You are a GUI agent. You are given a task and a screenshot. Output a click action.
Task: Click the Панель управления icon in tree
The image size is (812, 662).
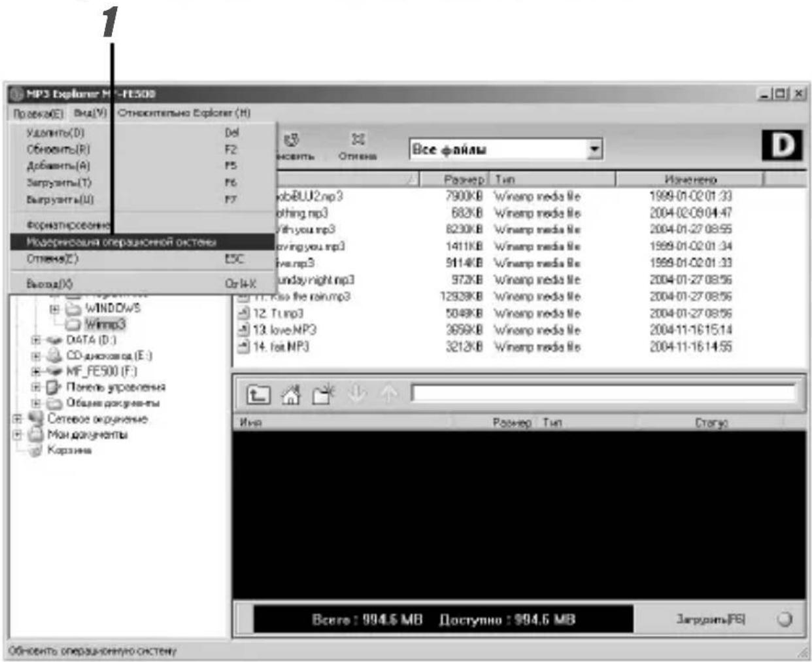point(56,387)
